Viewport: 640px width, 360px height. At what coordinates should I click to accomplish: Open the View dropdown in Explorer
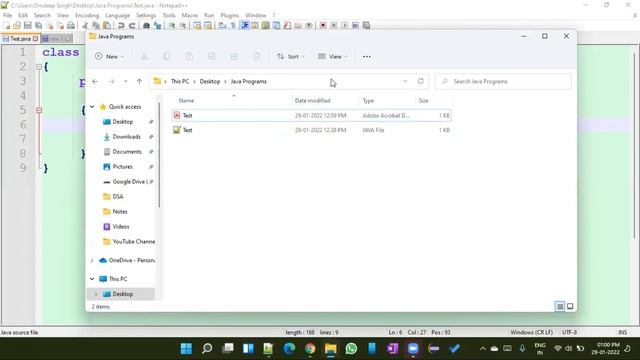click(x=333, y=56)
